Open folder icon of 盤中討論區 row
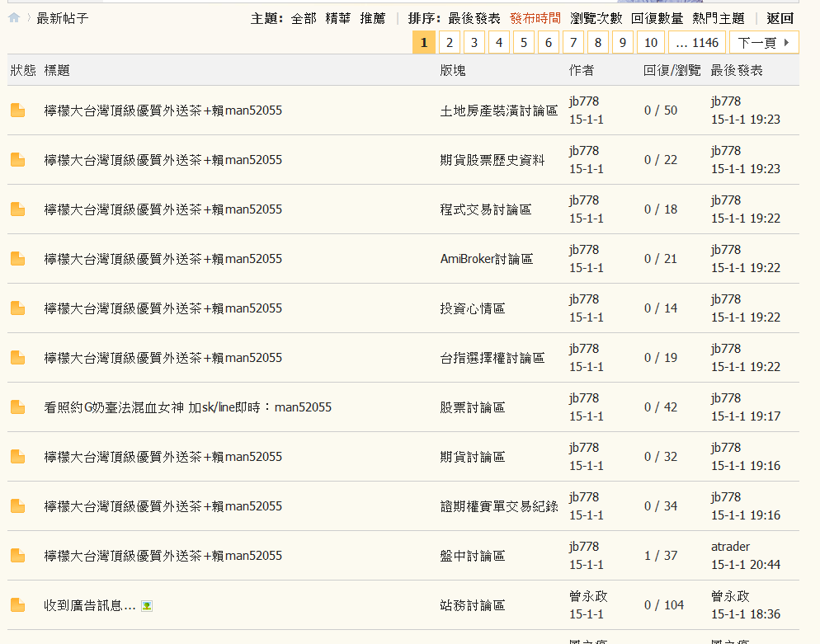The image size is (820, 644). click(x=18, y=556)
